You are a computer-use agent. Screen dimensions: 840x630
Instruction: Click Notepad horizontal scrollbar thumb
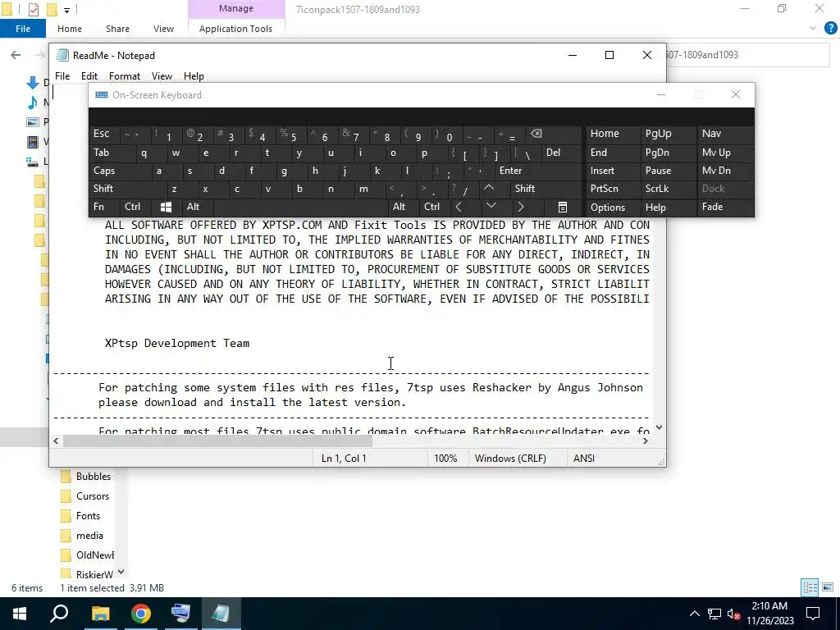217,441
